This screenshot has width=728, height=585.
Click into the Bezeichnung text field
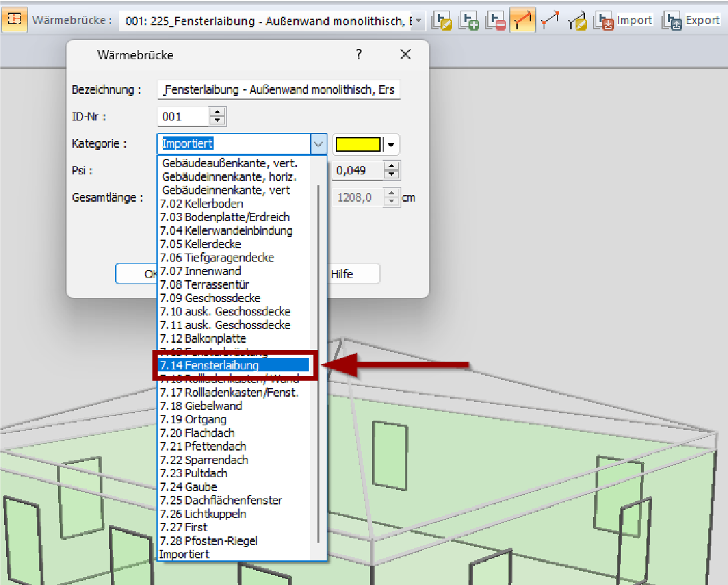pos(279,90)
